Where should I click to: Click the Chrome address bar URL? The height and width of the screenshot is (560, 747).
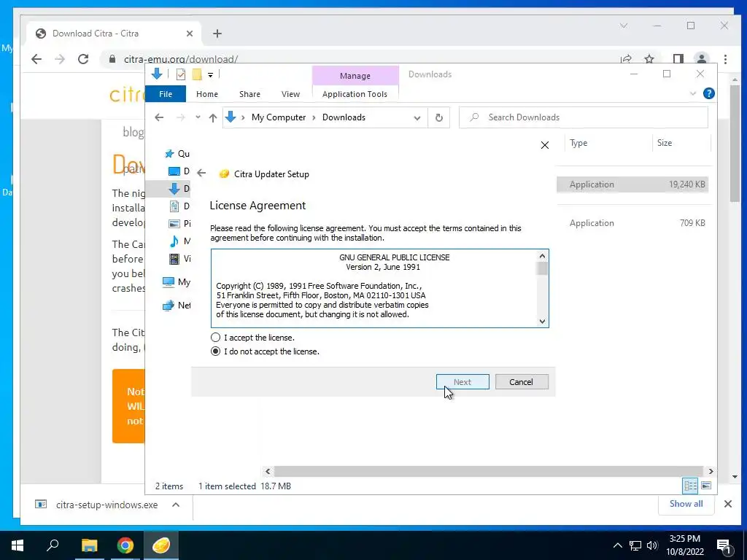click(181, 59)
